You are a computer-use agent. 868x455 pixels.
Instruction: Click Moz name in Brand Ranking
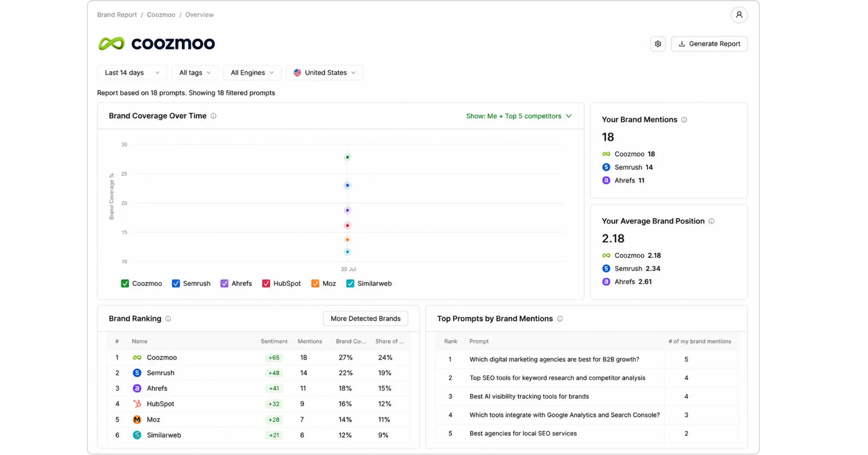coord(153,420)
